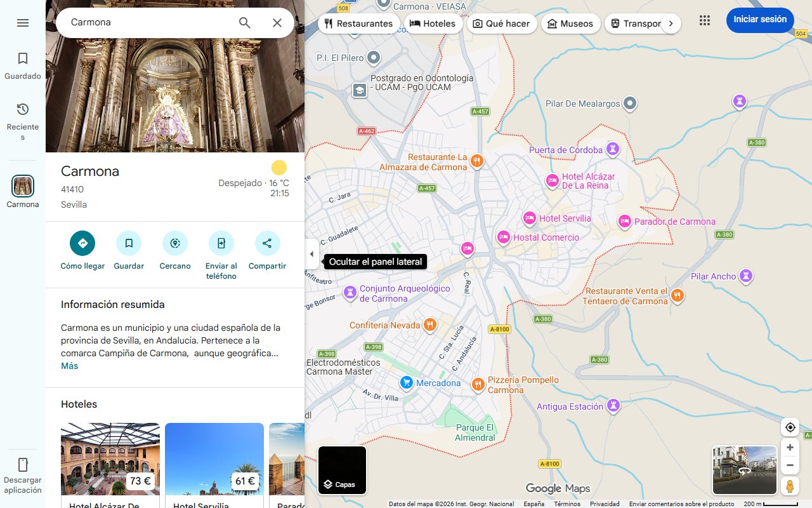Click the Guardar bookmark icon
The image size is (812, 508).
point(129,243)
